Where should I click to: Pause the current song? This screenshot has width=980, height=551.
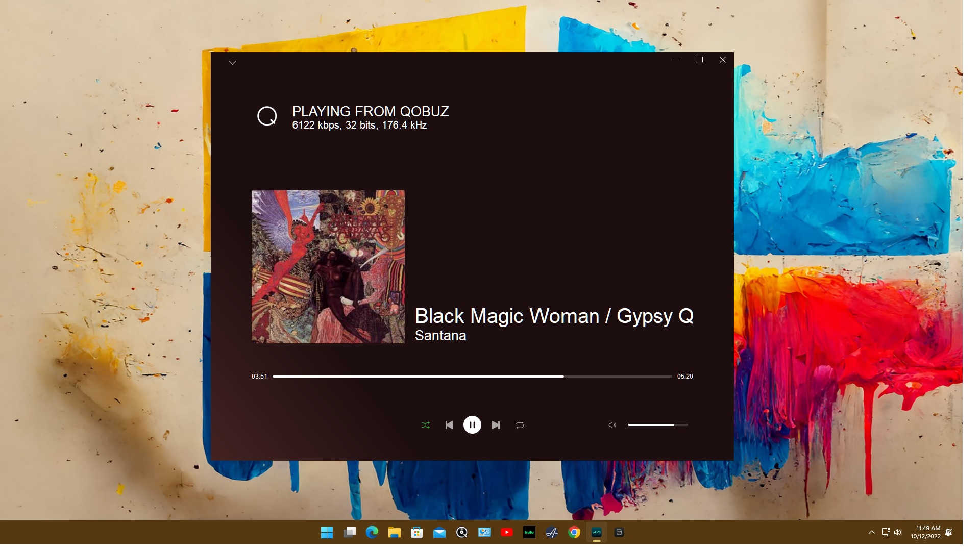click(x=472, y=425)
